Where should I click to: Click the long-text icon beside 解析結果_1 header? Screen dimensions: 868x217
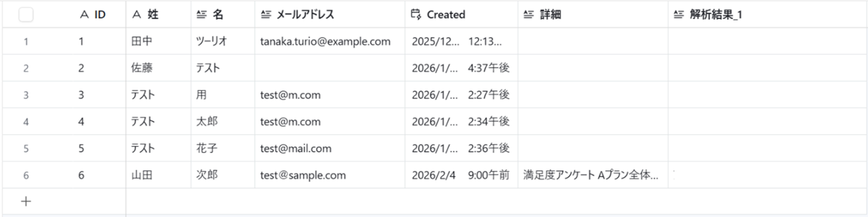pos(679,15)
